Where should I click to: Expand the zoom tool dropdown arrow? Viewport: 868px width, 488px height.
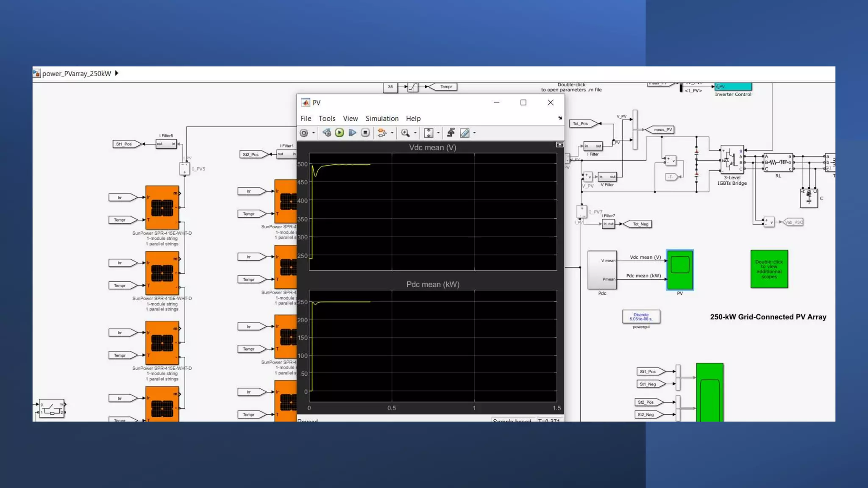coord(415,133)
